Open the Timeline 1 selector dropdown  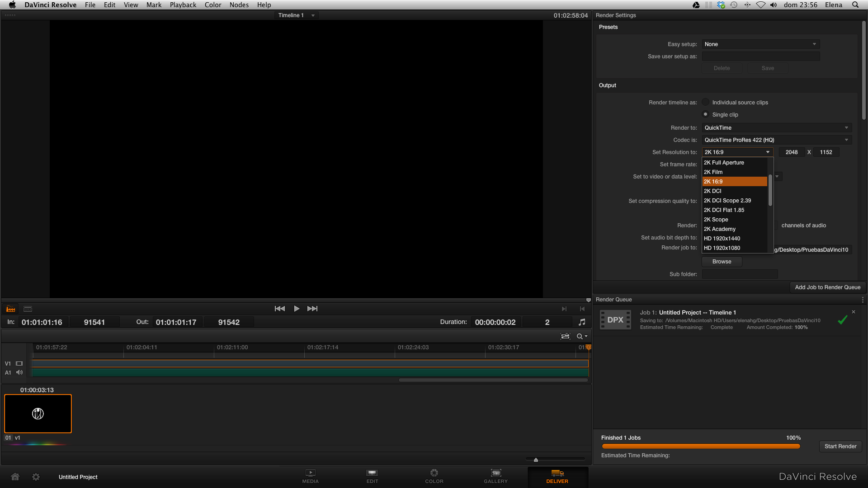296,15
